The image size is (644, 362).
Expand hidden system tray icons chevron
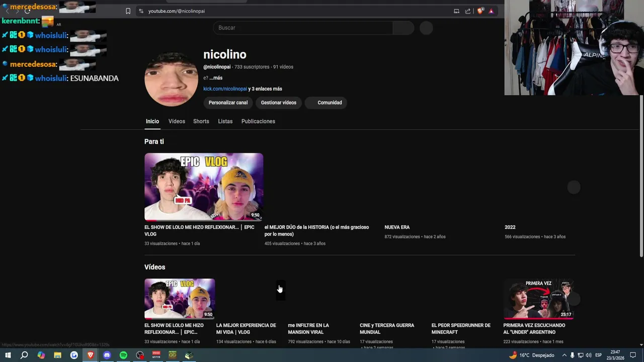(x=564, y=355)
